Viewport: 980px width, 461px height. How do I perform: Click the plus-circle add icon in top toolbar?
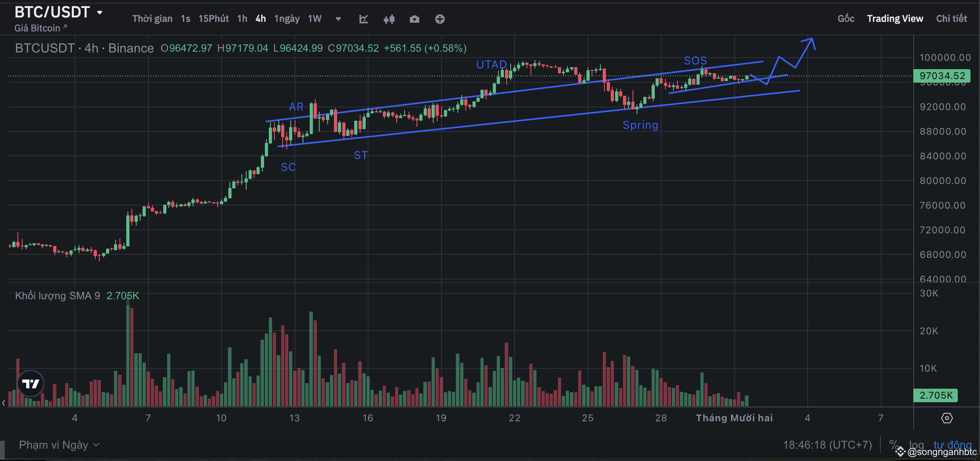pyautogui.click(x=440, y=19)
